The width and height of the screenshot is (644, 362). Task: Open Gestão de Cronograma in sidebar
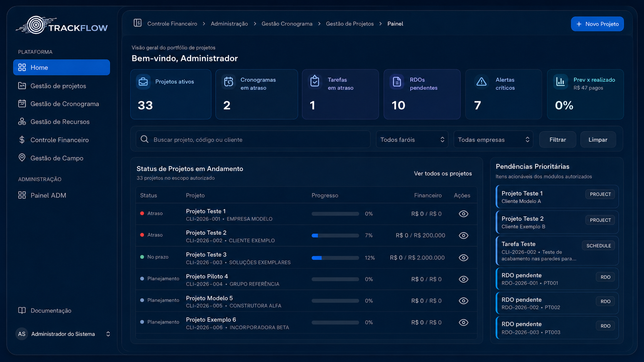[x=62, y=104]
